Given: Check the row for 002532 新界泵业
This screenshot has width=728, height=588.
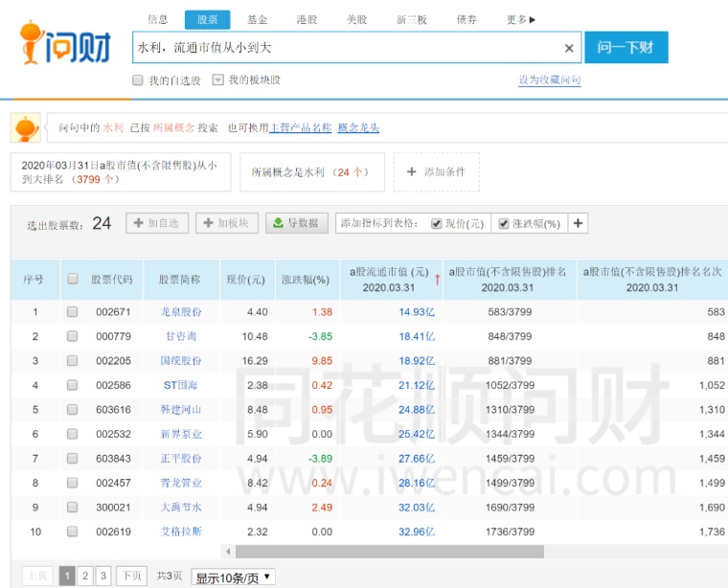Looking at the screenshot, I should pyautogui.click(x=72, y=434).
